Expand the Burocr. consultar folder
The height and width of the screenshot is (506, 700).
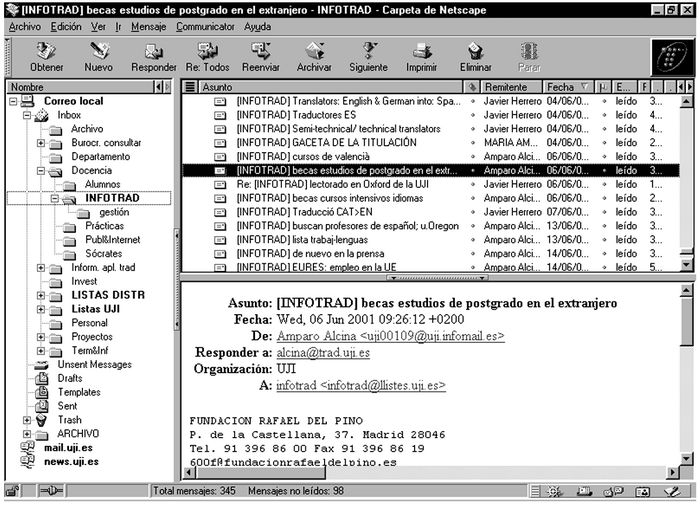point(41,143)
